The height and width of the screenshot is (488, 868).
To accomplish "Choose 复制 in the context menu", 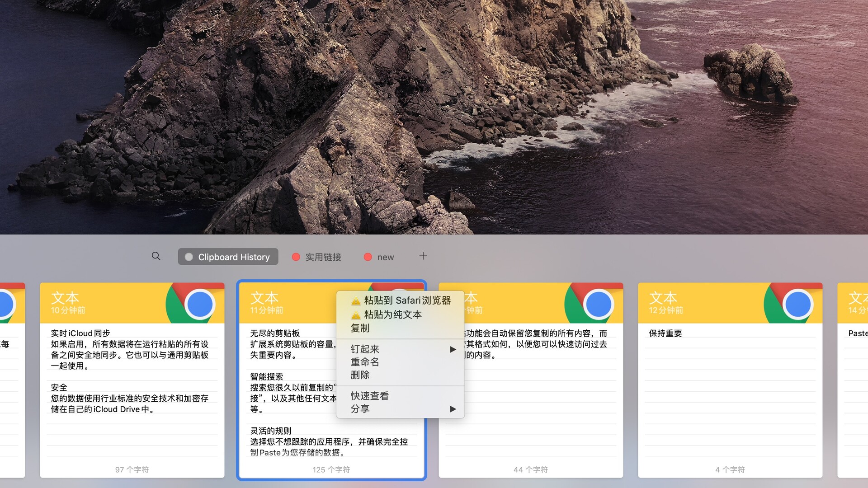I will click(x=360, y=328).
